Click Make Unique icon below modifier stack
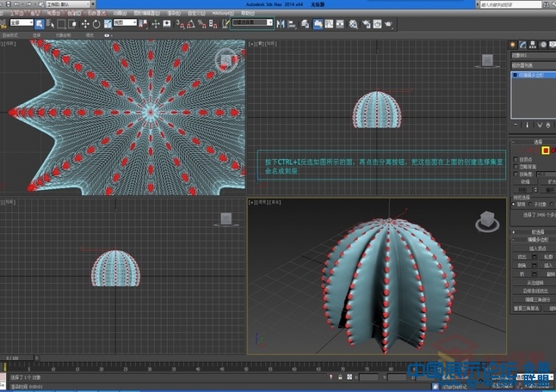 point(539,125)
